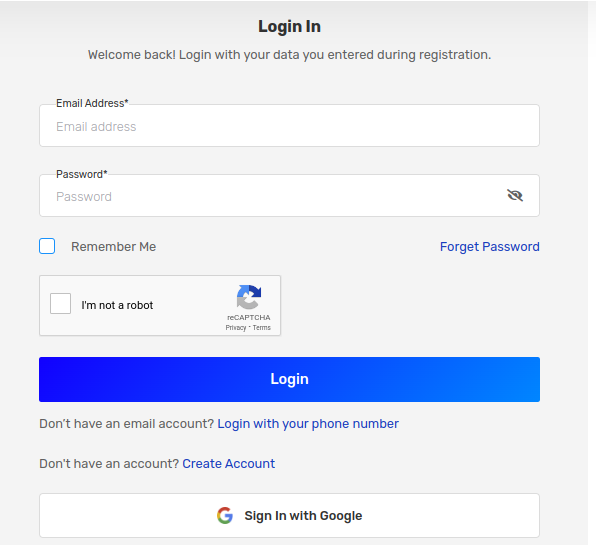This screenshot has width=596, height=545.
Task: Open the reCAPTCHA Privacy link
Action: click(236, 328)
